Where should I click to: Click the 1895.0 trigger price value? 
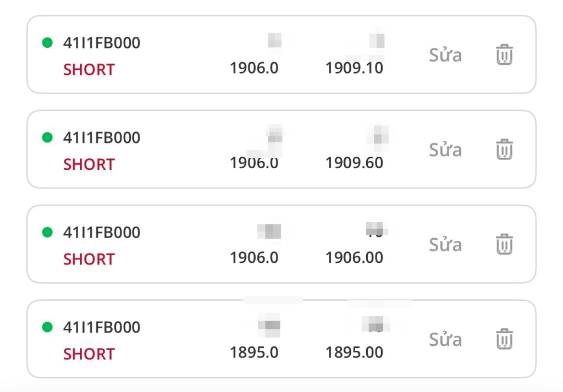[254, 352]
